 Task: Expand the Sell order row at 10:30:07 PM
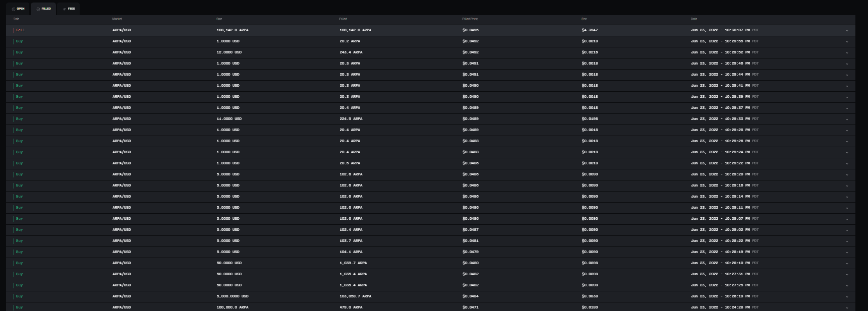coord(847,30)
